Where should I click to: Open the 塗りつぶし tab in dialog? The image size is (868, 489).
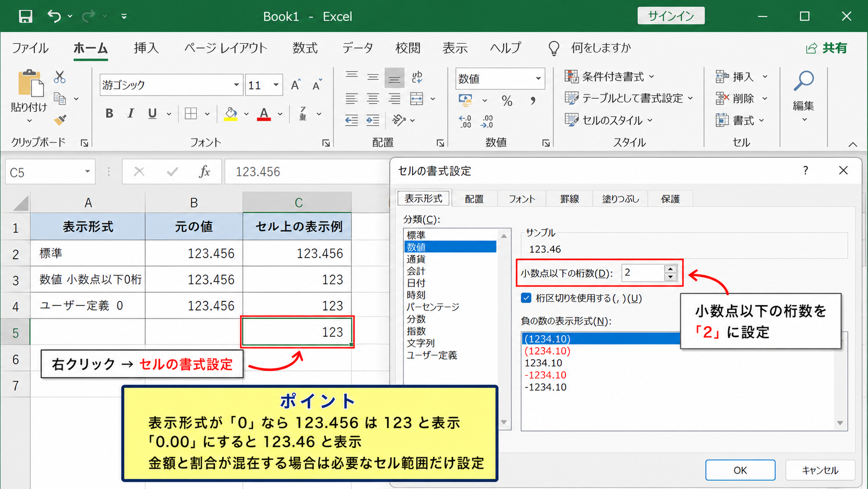[620, 199]
